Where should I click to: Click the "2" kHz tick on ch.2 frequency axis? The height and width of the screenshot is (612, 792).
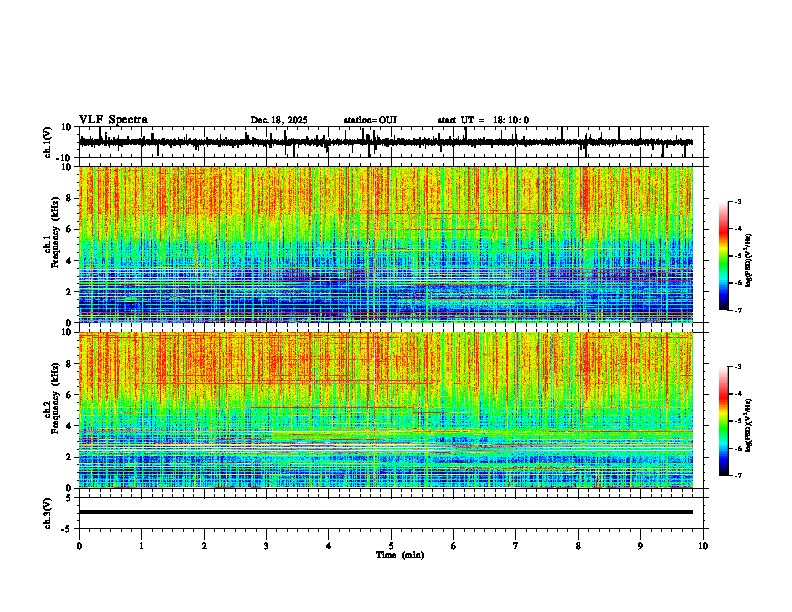point(69,457)
